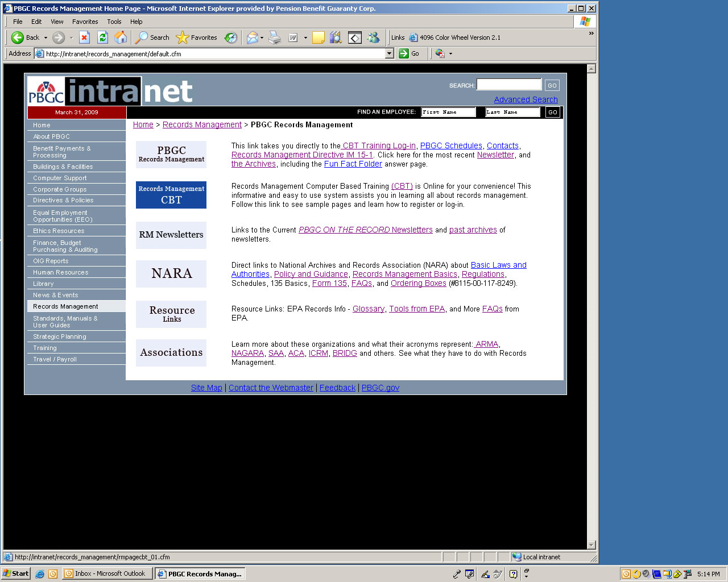The height and width of the screenshot is (582, 728).
Task: Click the Forward arrow button
Action: point(58,38)
